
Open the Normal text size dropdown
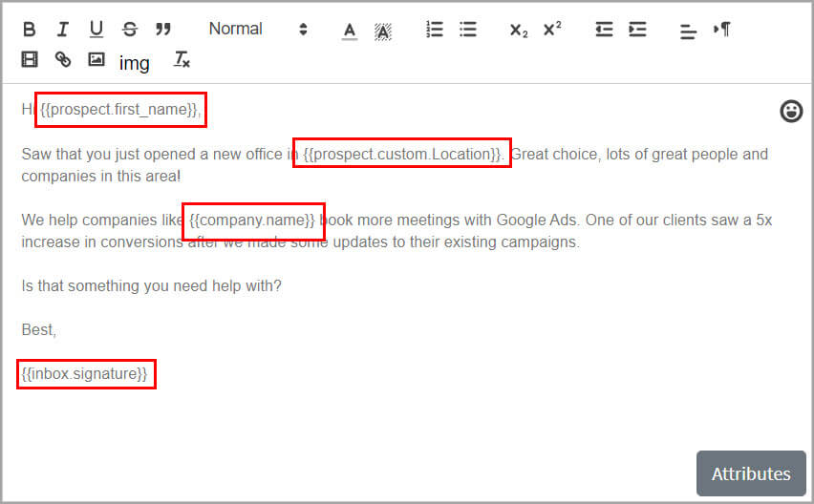click(x=258, y=30)
